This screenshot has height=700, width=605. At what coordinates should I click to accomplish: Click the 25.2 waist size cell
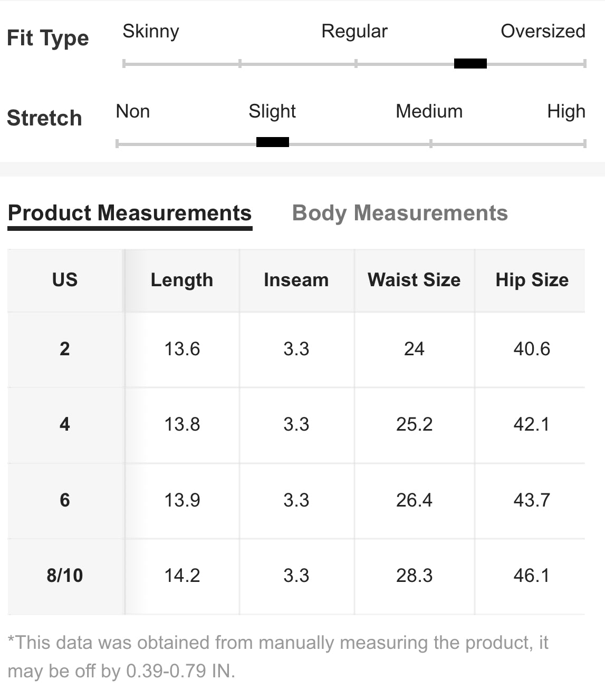(x=414, y=424)
